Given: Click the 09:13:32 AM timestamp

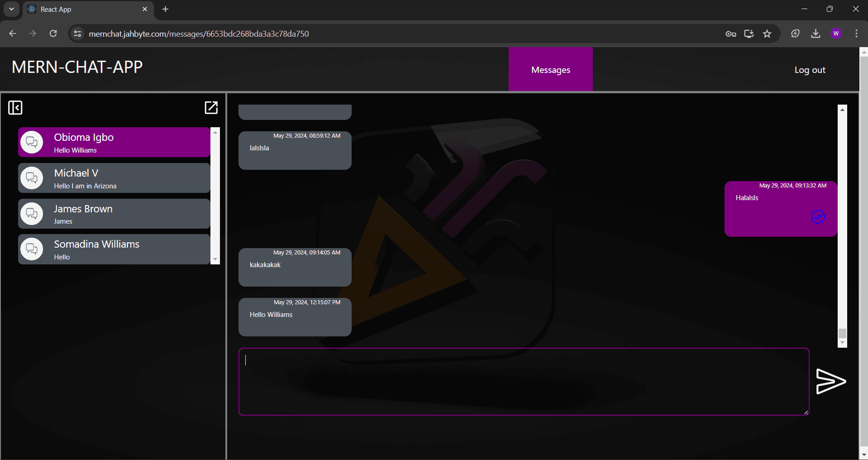Looking at the screenshot, I should [792, 186].
